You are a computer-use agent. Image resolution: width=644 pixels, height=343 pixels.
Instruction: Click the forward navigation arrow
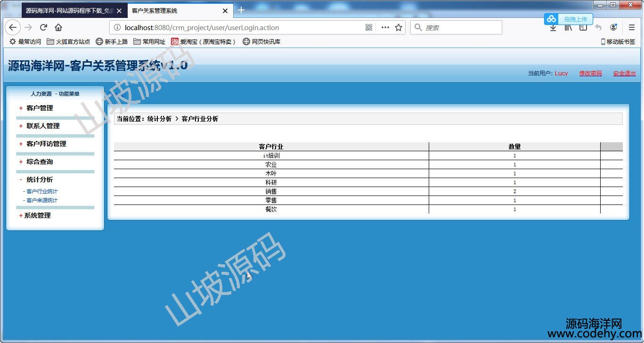(x=28, y=27)
